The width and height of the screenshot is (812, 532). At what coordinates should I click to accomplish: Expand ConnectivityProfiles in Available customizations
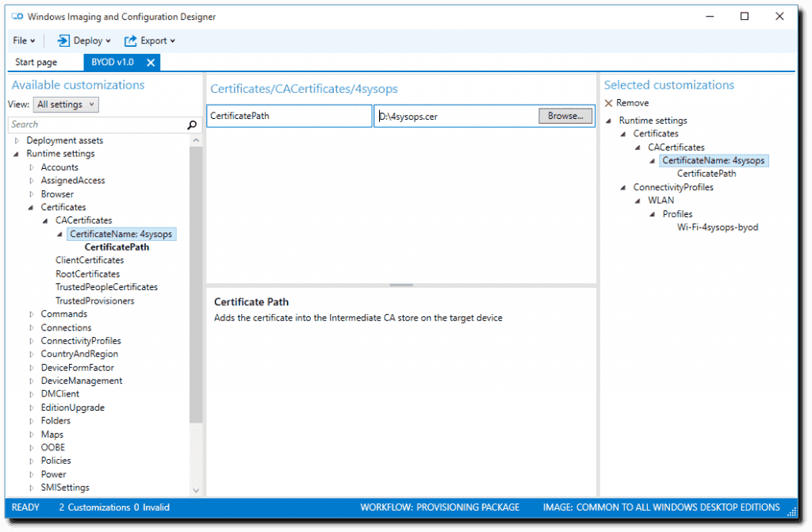[x=32, y=342]
